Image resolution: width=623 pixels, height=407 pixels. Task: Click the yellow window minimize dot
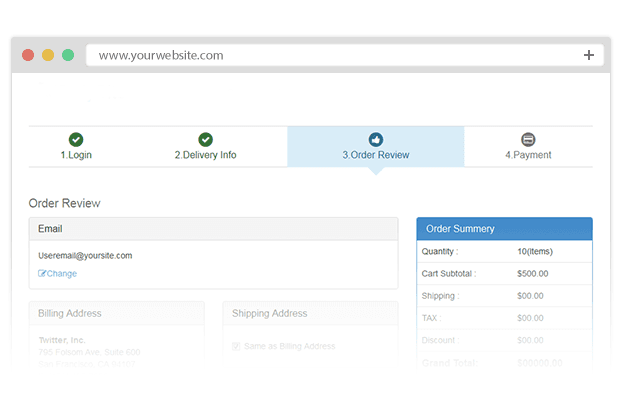48,55
